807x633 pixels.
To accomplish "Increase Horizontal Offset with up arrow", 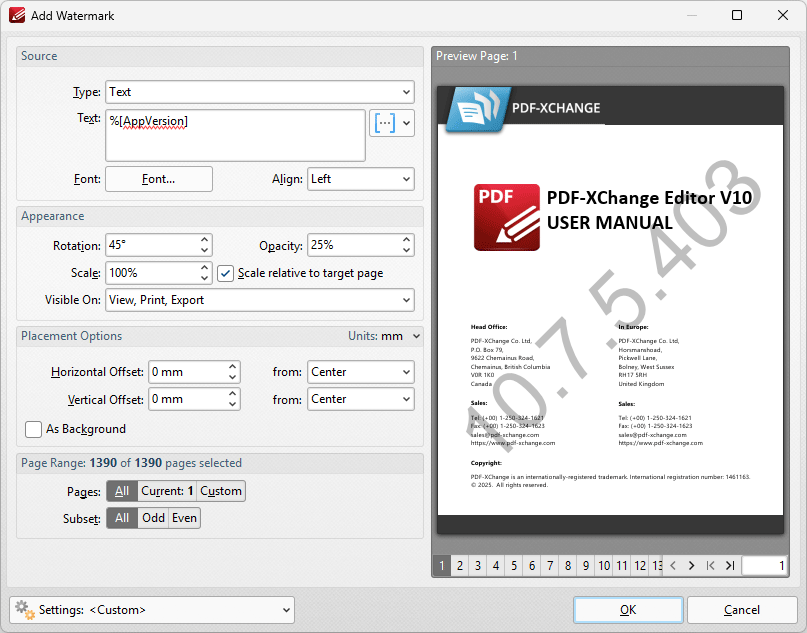I will 233,366.
